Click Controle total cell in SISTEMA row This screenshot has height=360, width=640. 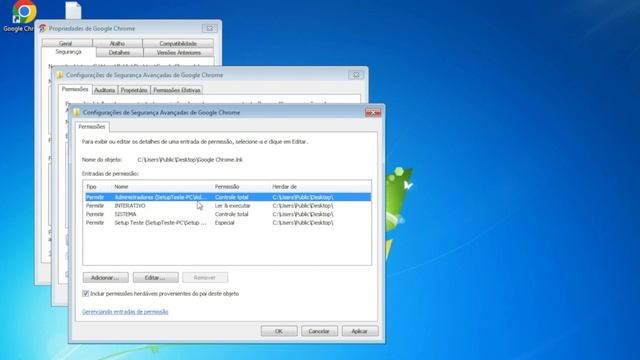(x=231, y=214)
